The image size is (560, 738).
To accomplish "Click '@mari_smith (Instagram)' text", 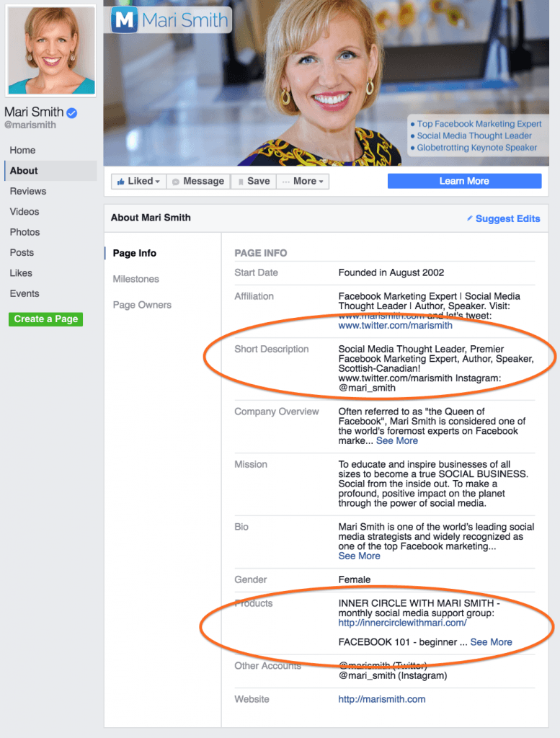I will (x=393, y=676).
